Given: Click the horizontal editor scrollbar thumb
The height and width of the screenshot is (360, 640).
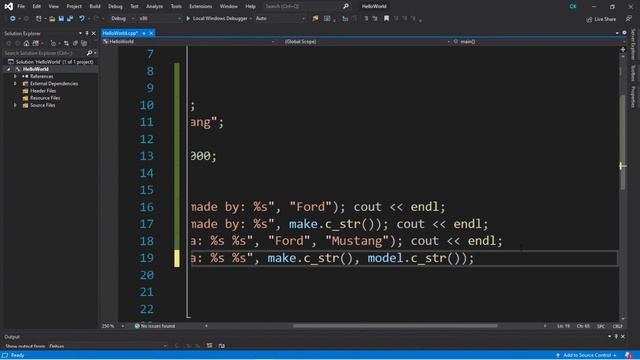Looking at the screenshot, I should click(x=395, y=326).
